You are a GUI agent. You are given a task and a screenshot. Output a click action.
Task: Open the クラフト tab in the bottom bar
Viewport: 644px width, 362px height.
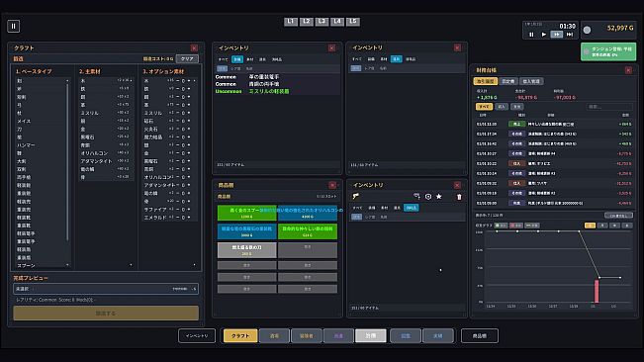(x=240, y=335)
